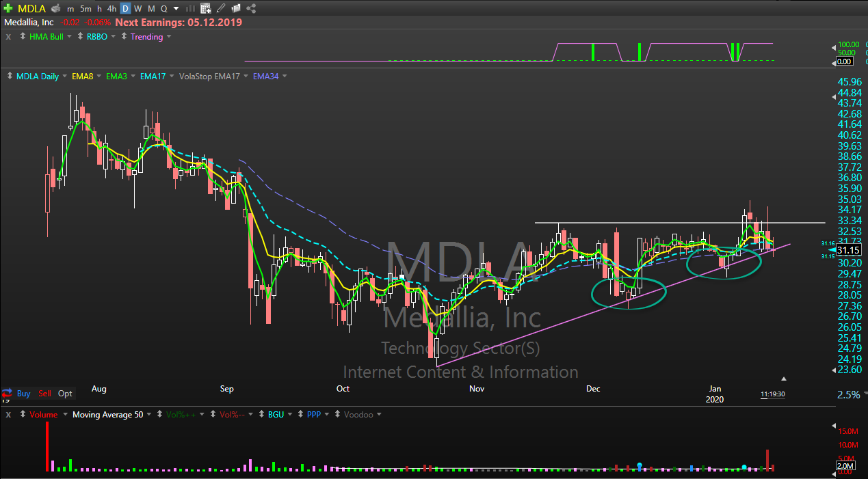
Task: Click the Sell button
Action: click(44, 394)
